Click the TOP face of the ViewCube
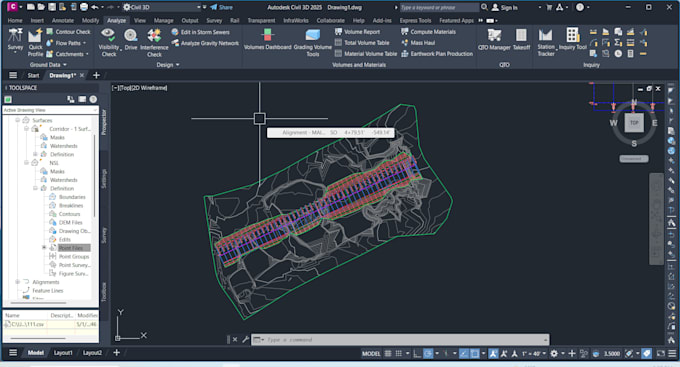The width and height of the screenshot is (680, 367). pyautogui.click(x=634, y=123)
